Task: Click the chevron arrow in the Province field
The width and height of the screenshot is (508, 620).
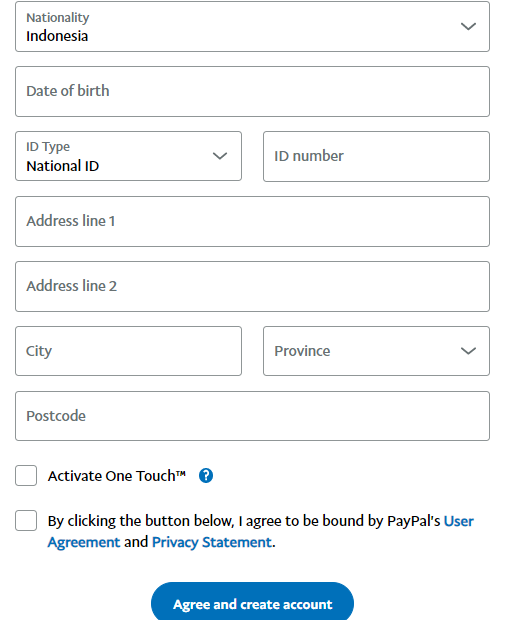Action: click(x=468, y=351)
